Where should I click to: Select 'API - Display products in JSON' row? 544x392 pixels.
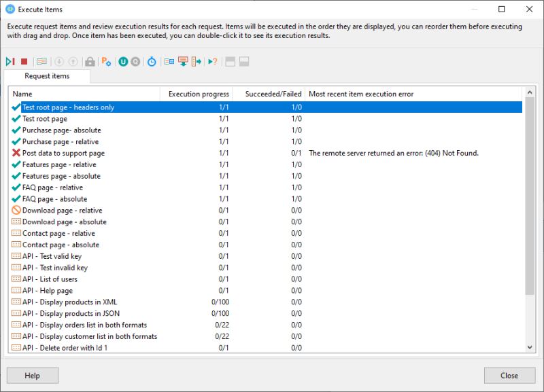pos(266,313)
